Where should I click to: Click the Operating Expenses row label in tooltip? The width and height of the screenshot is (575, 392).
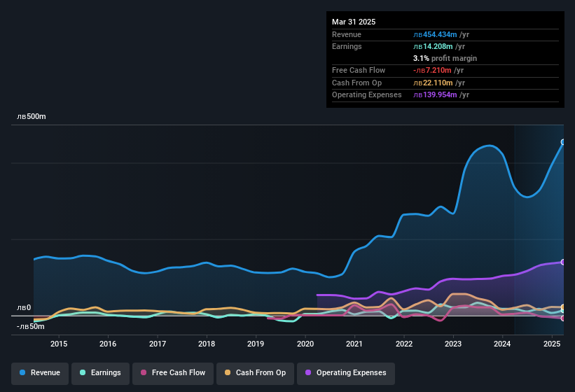(x=367, y=95)
